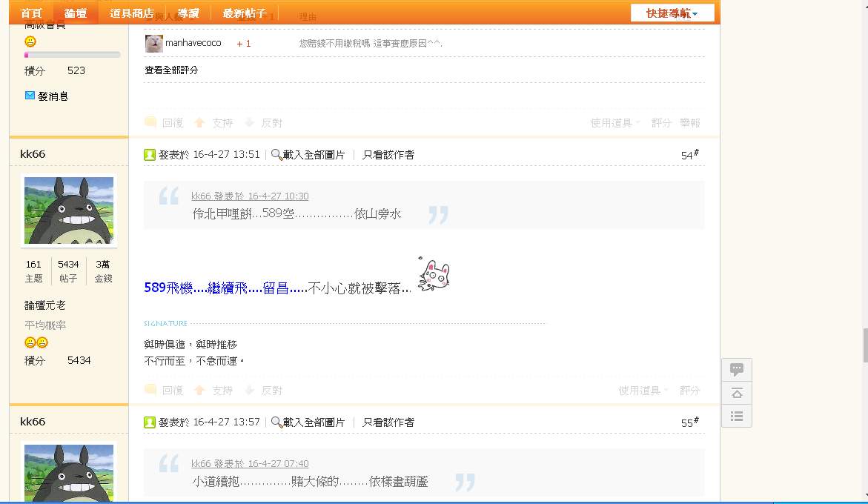Expand the 快捷導航 dropdown
Viewport: 868px width, 504px height.
pos(672,13)
